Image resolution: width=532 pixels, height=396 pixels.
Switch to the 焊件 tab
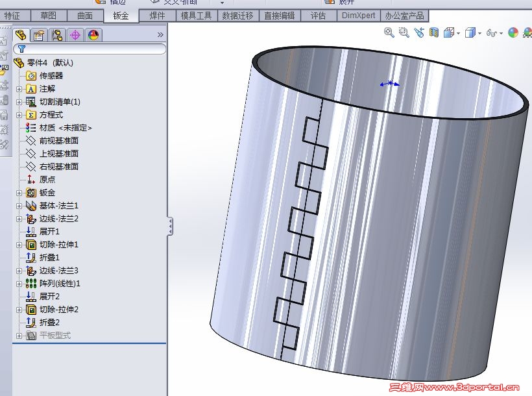point(158,16)
